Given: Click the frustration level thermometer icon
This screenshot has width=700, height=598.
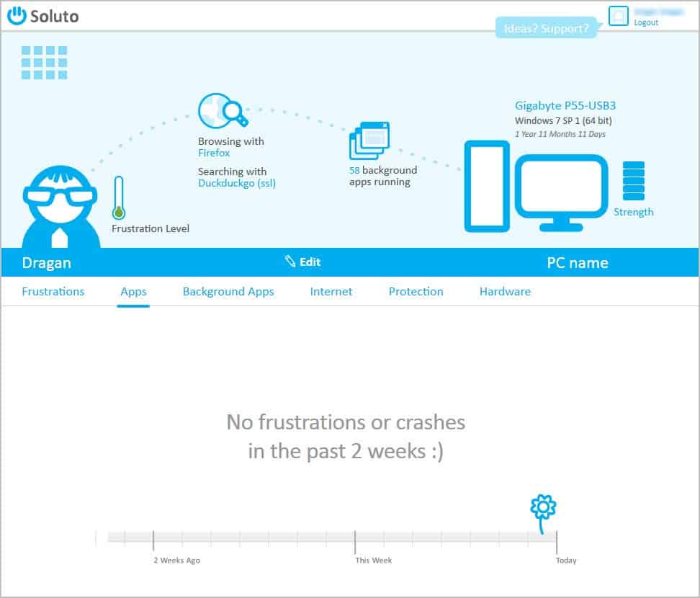Looking at the screenshot, I should [119, 197].
